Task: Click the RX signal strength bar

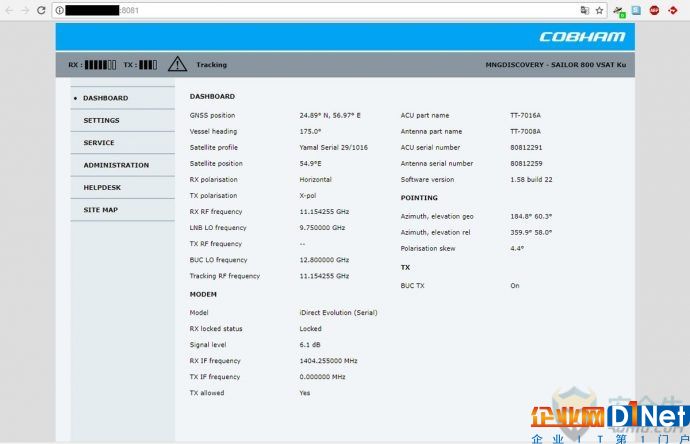Action: point(100,65)
